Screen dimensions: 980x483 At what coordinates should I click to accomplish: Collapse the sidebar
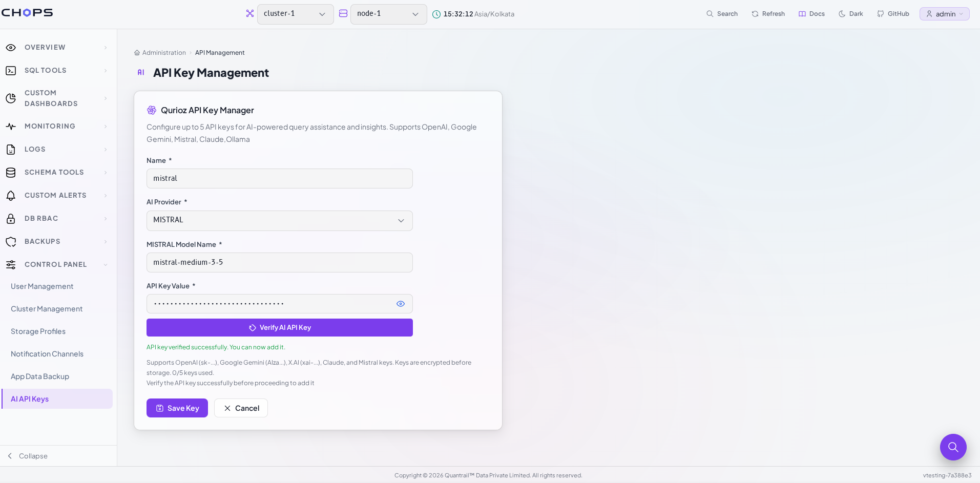point(28,456)
